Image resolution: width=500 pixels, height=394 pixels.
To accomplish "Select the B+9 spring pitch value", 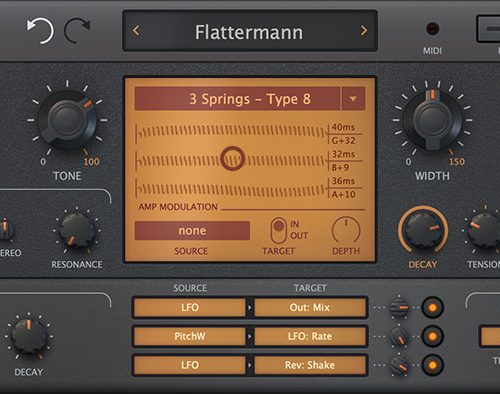I will (340, 167).
